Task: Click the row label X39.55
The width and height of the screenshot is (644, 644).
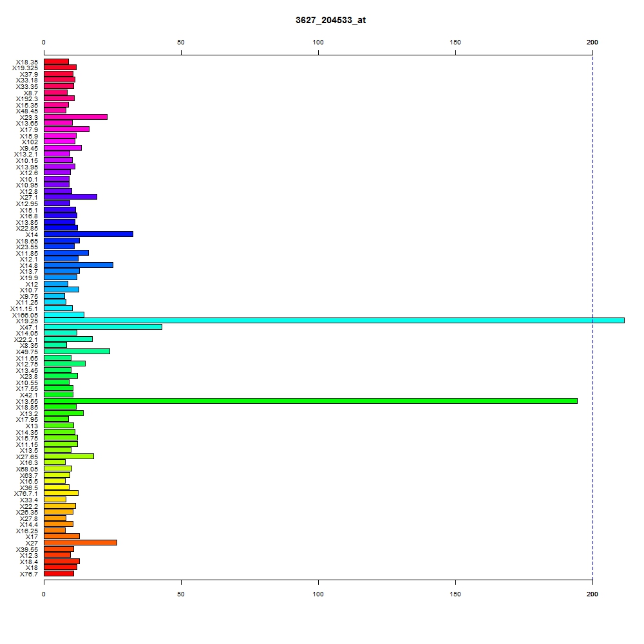Action: coord(27,549)
